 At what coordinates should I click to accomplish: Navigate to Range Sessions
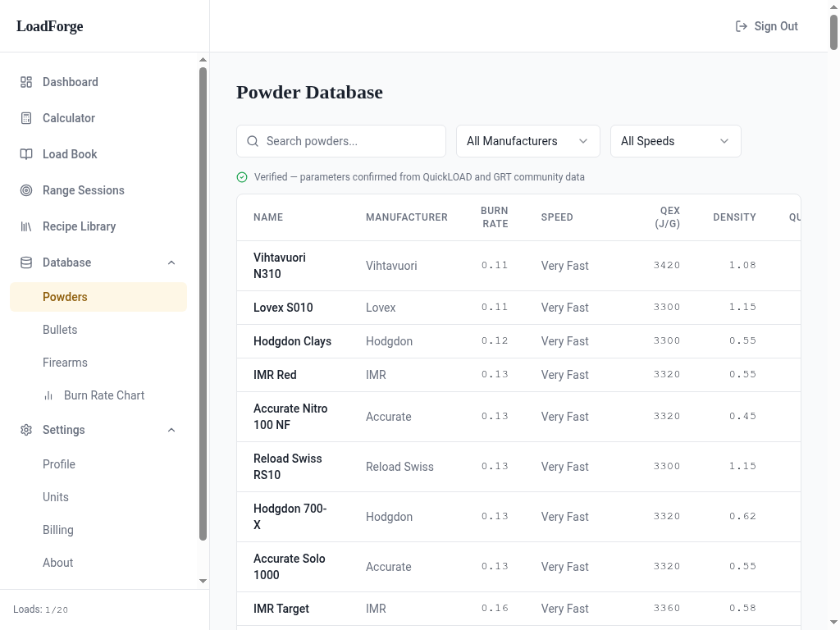point(98,190)
